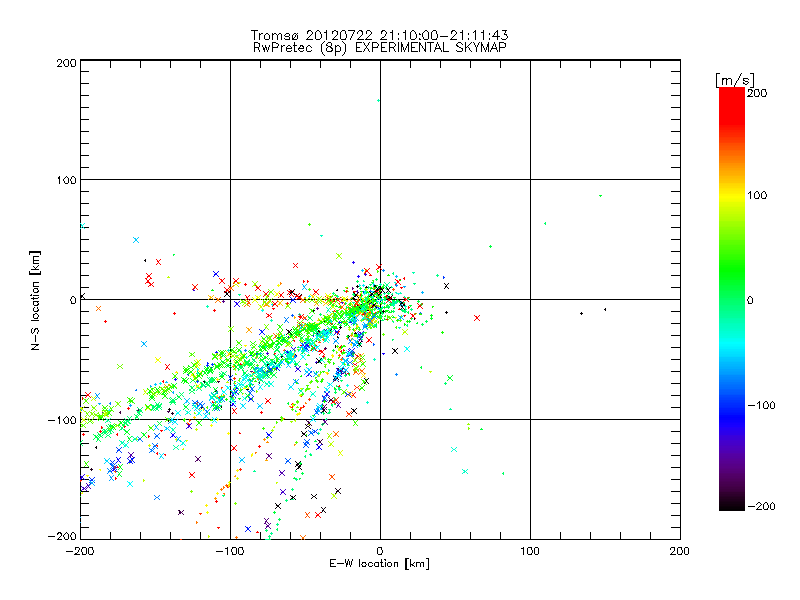Click the y-axis tick label "0"
Screen dimensions: 800x600
coord(73,300)
